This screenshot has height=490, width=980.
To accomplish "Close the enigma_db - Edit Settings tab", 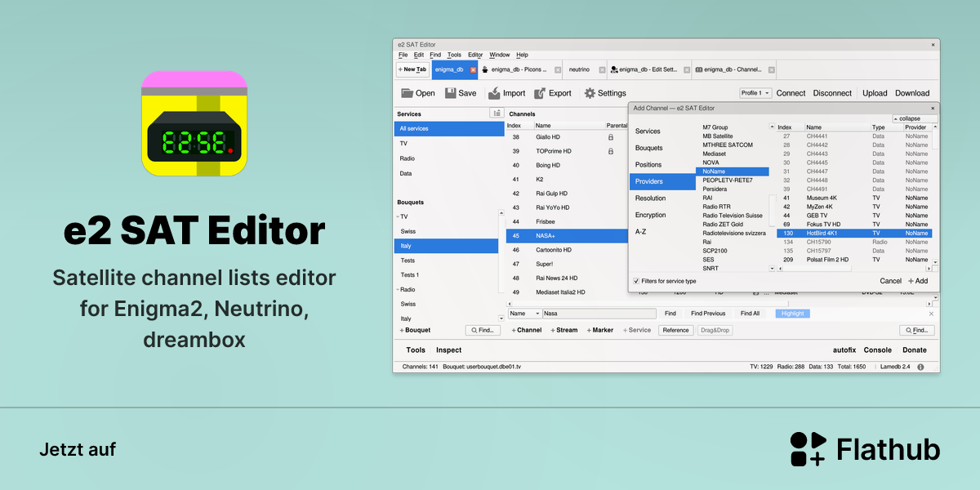I will tap(687, 70).
